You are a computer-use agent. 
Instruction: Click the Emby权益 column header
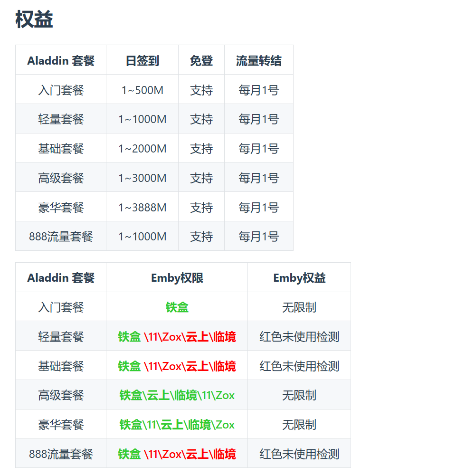pyautogui.click(x=299, y=278)
